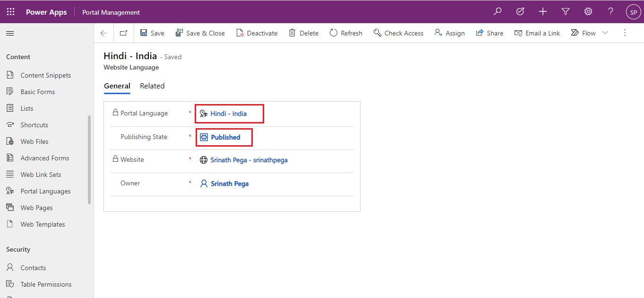Click the Deactivate command button
This screenshot has height=298, width=644.
pyautogui.click(x=257, y=33)
